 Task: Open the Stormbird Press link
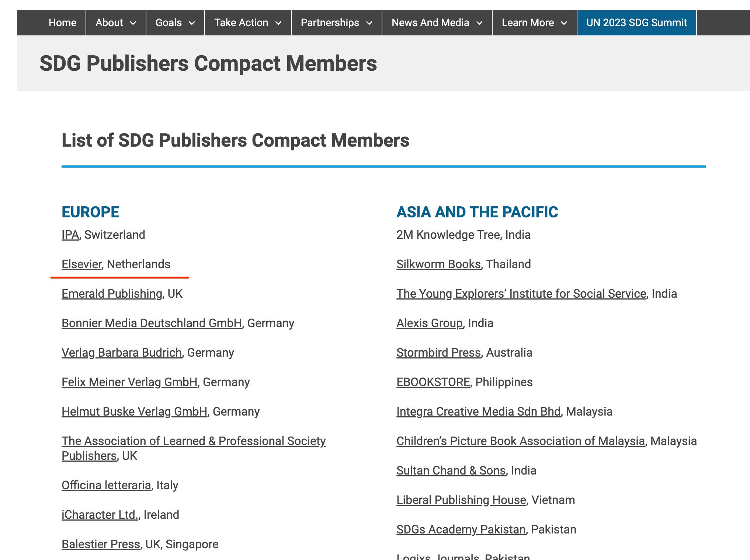[x=438, y=353]
